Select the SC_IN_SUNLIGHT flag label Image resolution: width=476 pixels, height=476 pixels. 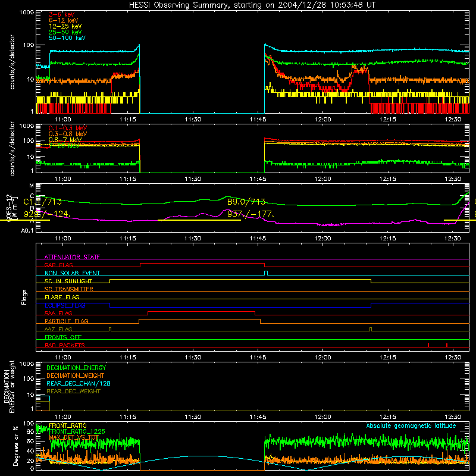[x=68, y=281]
